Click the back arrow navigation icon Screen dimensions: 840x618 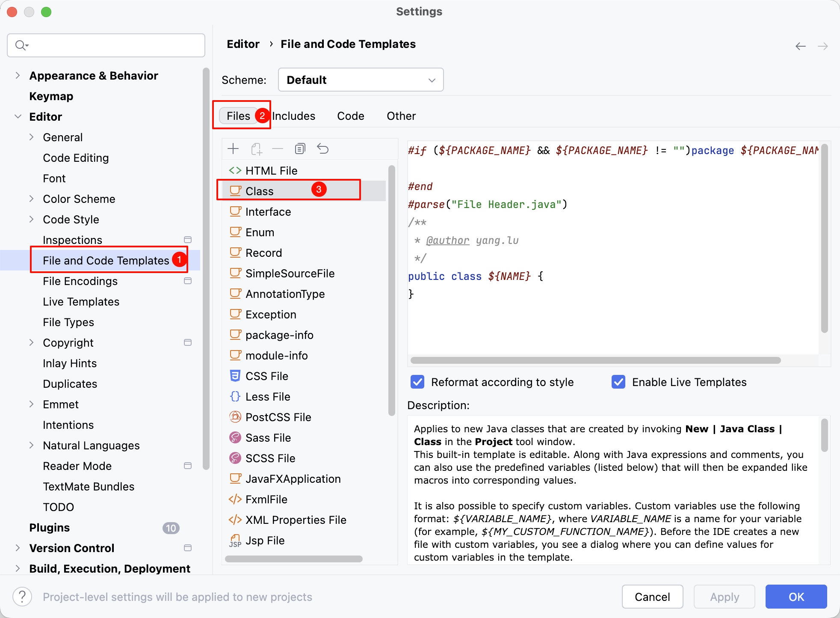[800, 46]
